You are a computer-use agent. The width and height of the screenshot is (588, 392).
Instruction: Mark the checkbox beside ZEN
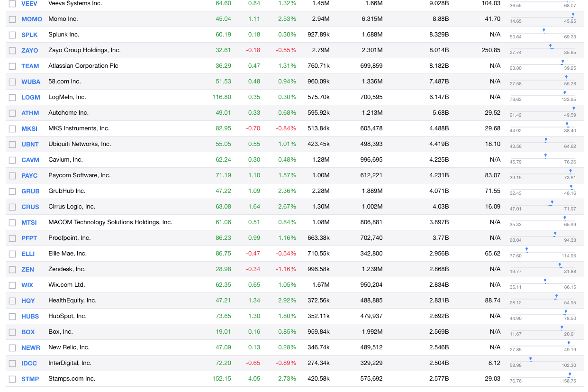12,269
